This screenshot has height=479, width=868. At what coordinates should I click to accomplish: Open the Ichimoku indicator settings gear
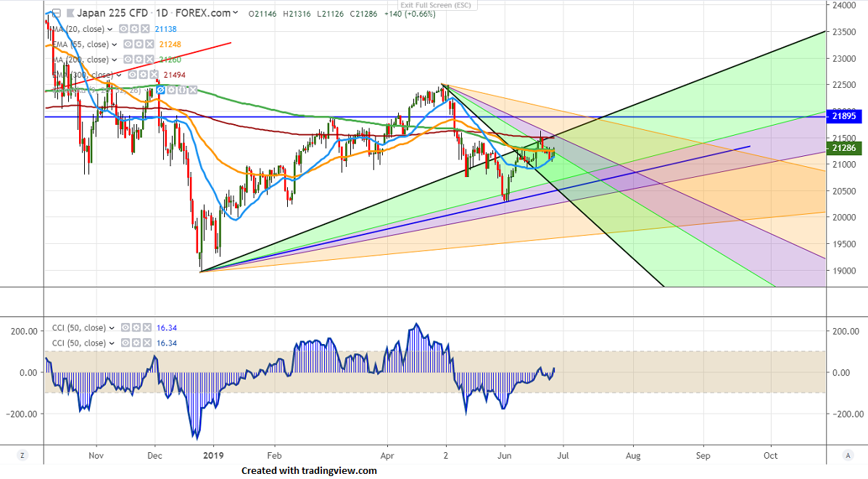pyautogui.click(x=171, y=90)
